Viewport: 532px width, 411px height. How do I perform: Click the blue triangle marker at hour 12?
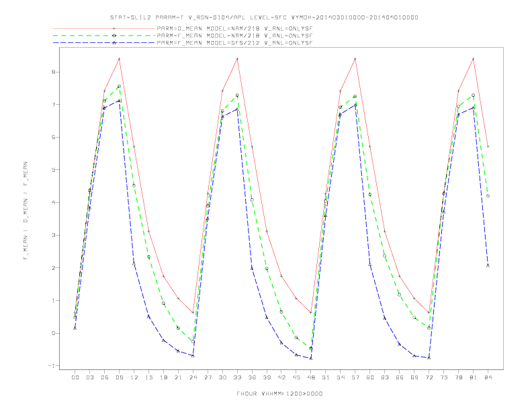[x=134, y=263]
